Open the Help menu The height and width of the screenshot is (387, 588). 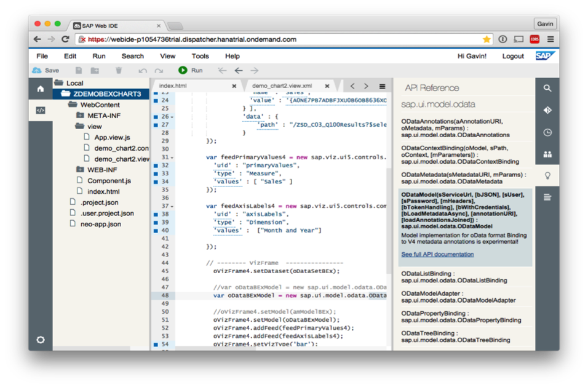(x=232, y=56)
